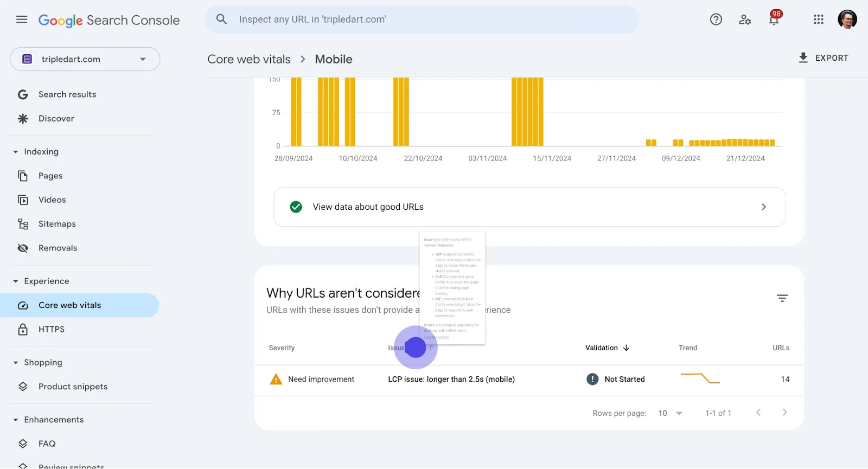
Task: Click the Discover asterisk icon
Action: coord(23,119)
